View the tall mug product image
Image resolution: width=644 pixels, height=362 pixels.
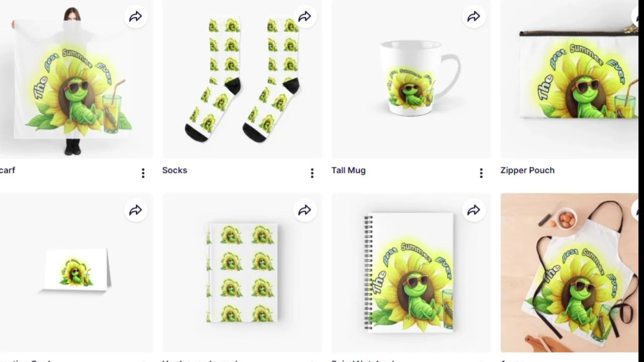click(411, 79)
